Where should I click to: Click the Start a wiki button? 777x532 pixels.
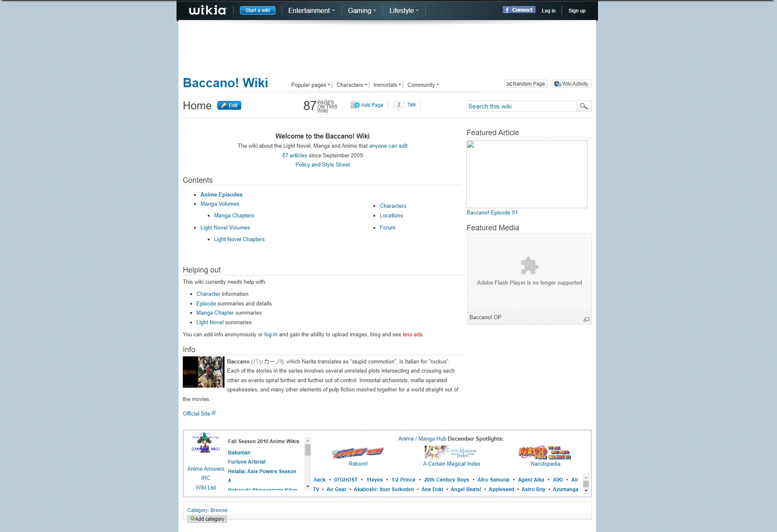point(257,10)
